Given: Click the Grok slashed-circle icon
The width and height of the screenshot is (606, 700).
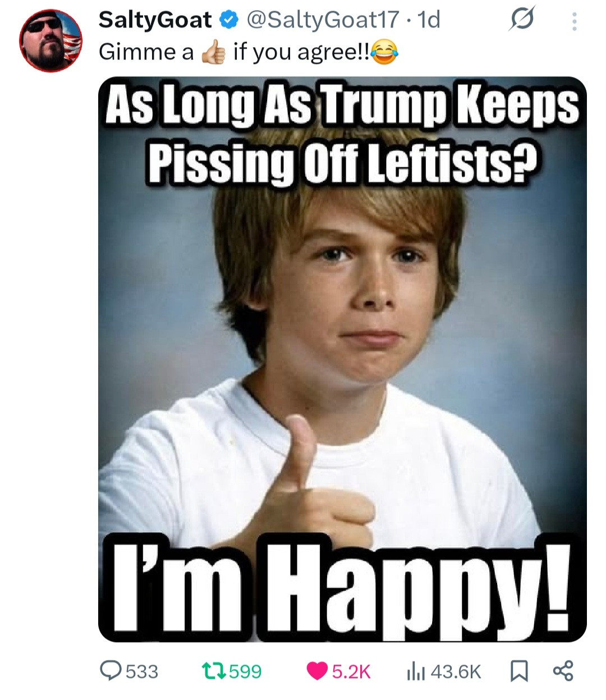Looking at the screenshot, I should pyautogui.click(x=522, y=20).
